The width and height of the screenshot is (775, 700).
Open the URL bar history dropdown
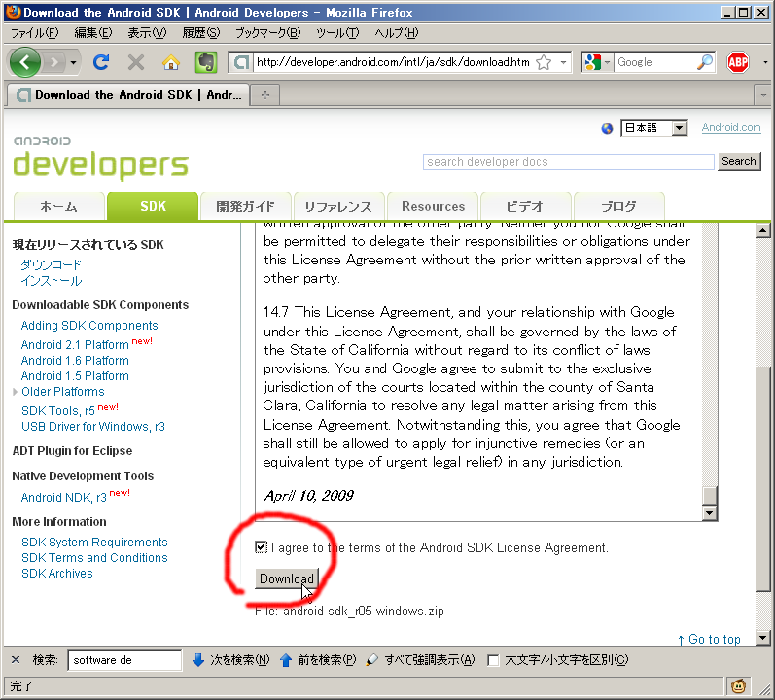click(563, 62)
